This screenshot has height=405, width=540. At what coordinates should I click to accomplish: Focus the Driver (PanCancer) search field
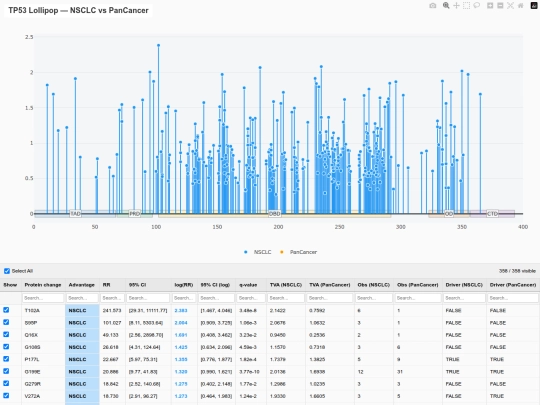(x=513, y=298)
